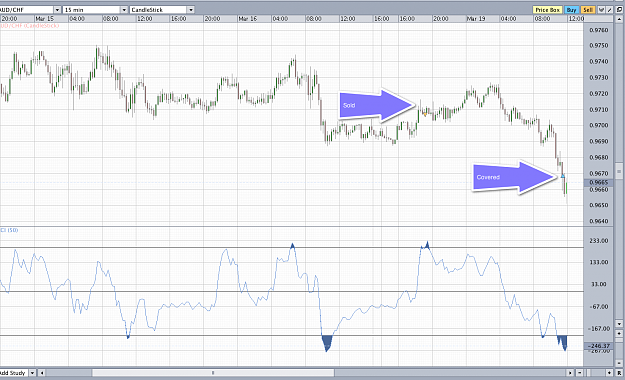The height and width of the screenshot is (380, 625).
Task: Click the -67.00 CCI axis label
Action: [x=599, y=307]
